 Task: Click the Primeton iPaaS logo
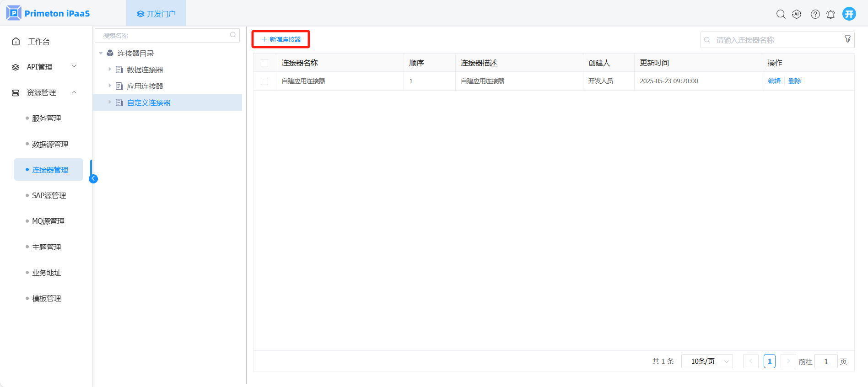(x=48, y=13)
